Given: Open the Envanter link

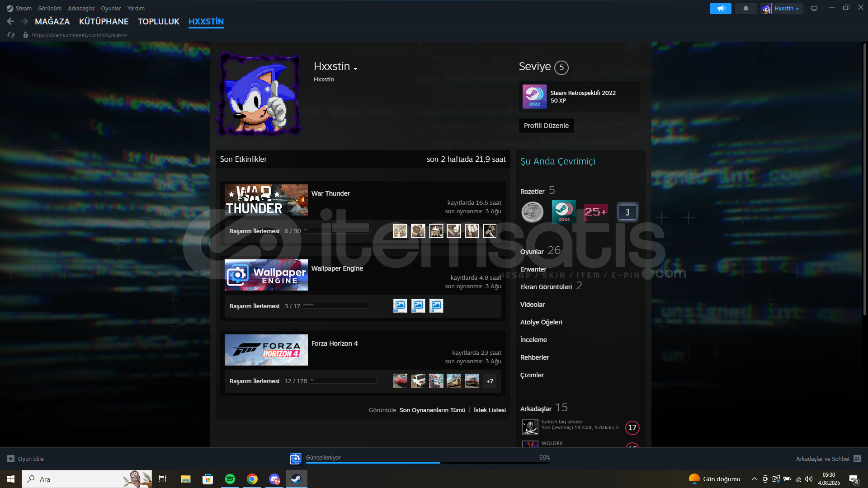Looking at the screenshot, I should click(533, 269).
